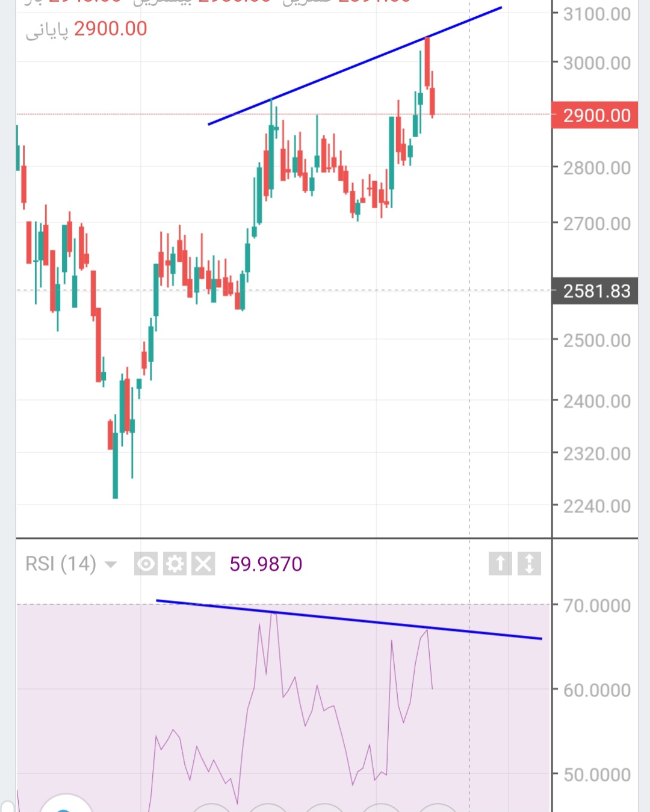Image resolution: width=650 pixels, height=812 pixels.
Task: Select the RSI value 59.9870
Action: point(266,564)
